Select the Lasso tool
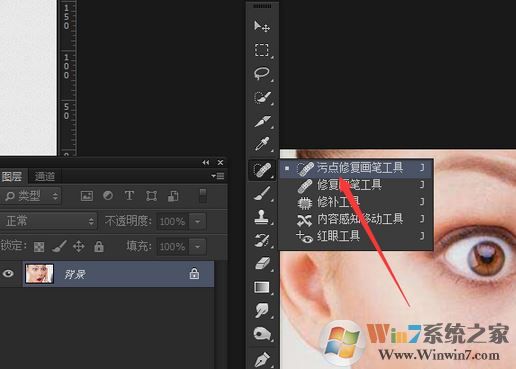The height and width of the screenshot is (369, 516). pyautogui.click(x=262, y=74)
